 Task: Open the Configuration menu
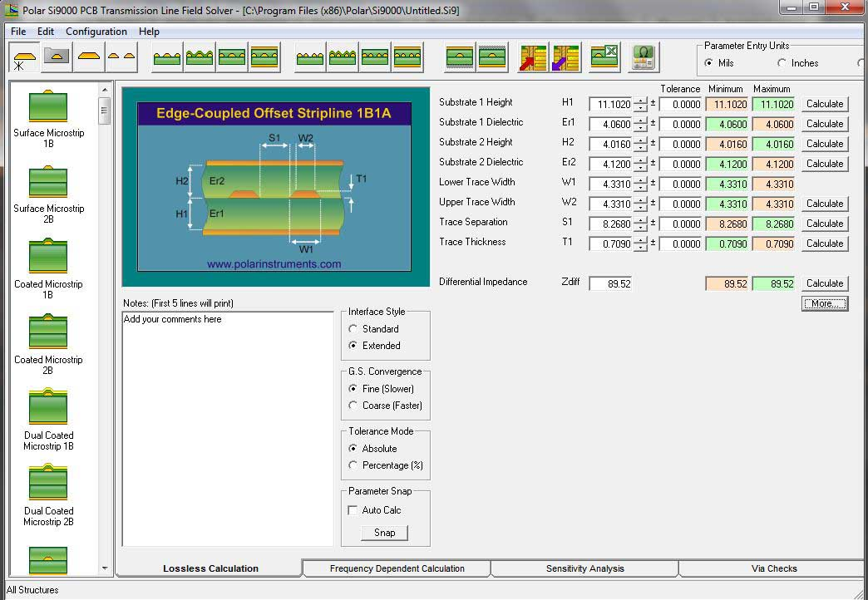(x=96, y=32)
